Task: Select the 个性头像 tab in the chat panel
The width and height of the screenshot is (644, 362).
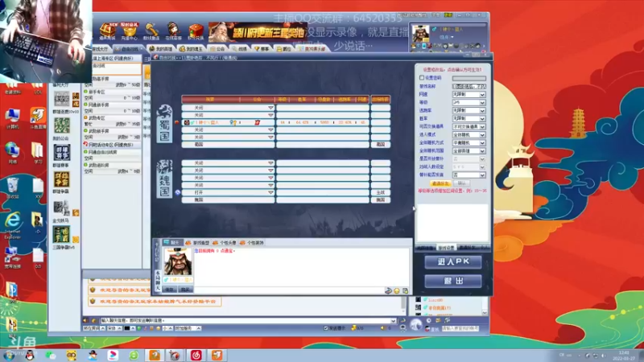Action: tap(225, 243)
